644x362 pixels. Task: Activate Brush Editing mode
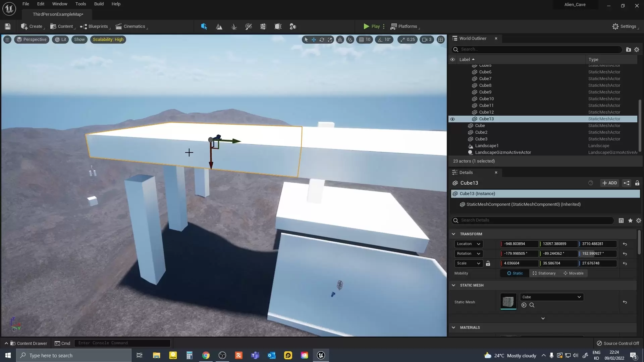tap(278, 26)
